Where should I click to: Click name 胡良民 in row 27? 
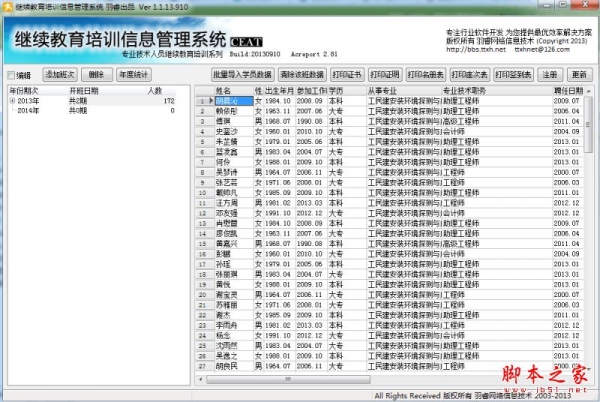tap(227, 366)
